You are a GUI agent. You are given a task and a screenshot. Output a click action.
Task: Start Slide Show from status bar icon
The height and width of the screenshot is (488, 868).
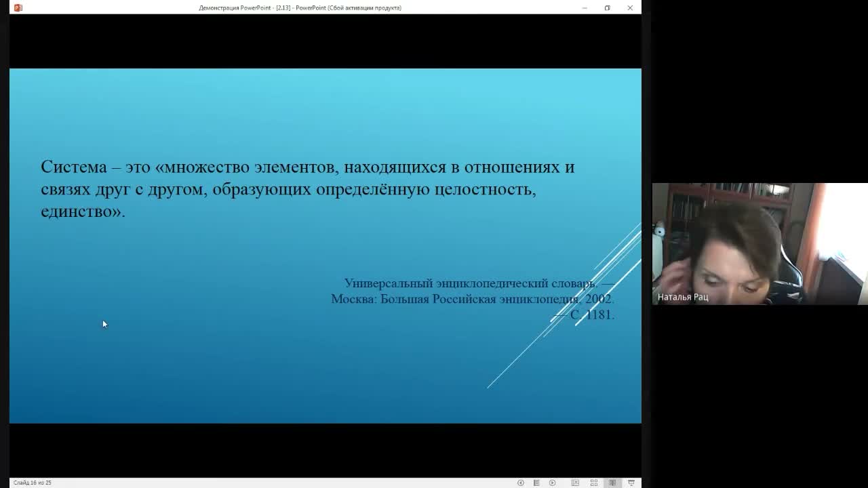pyautogui.click(x=631, y=483)
